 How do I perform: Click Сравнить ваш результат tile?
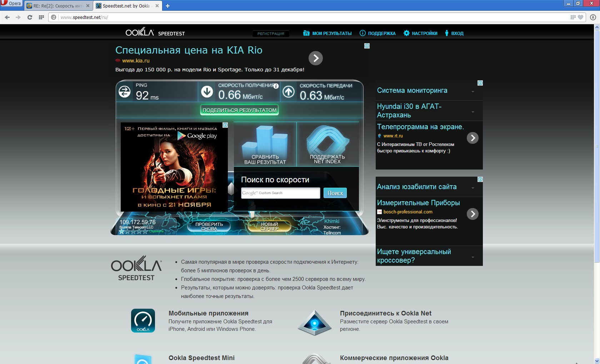[265, 145]
